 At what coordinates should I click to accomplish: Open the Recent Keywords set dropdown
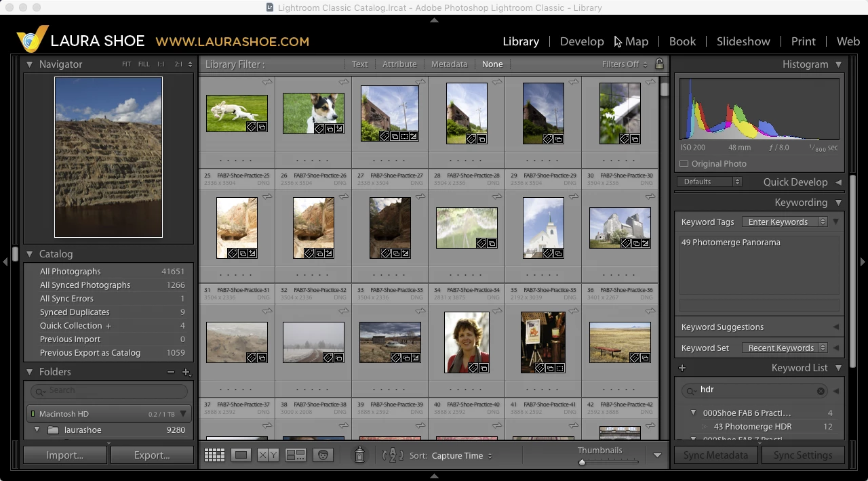click(x=784, y=348)
